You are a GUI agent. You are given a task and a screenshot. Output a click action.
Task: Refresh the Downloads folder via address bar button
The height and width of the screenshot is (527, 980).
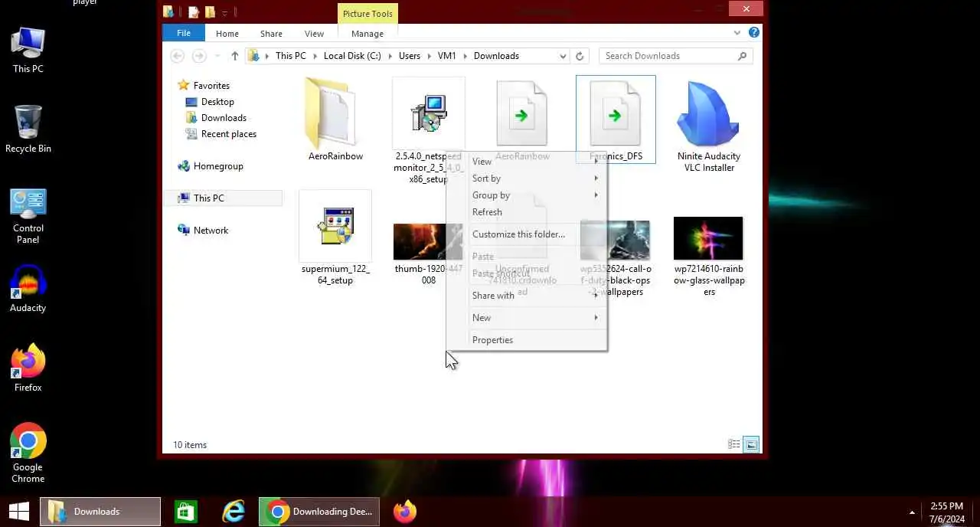(580, 56)
